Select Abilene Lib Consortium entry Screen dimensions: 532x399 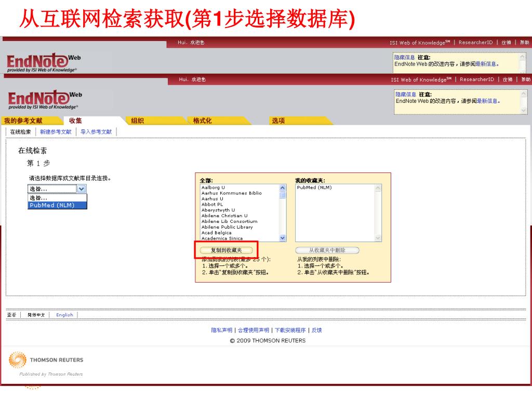tap(229, 221)
